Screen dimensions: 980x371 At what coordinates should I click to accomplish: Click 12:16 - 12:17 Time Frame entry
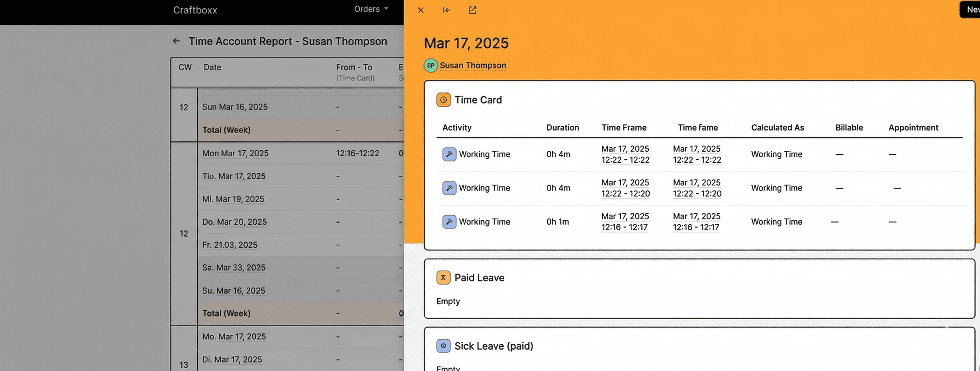tap(624, 227)
